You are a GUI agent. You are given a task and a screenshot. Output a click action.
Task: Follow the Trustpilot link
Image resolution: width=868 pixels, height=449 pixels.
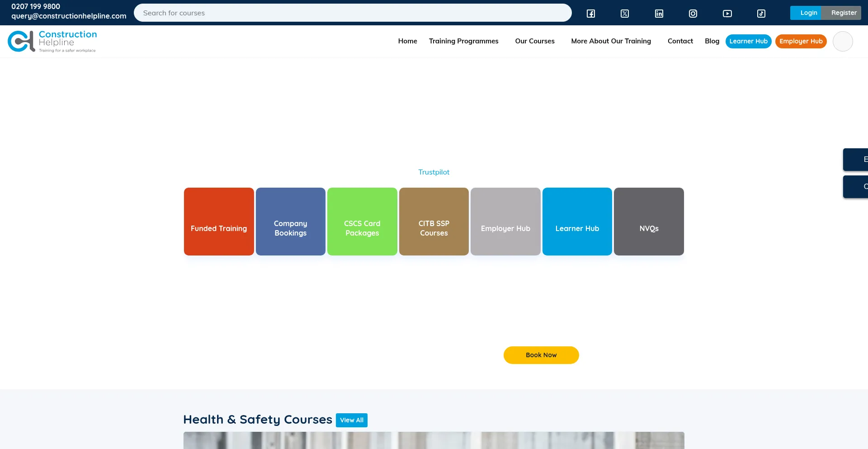(x=434, y=172)
